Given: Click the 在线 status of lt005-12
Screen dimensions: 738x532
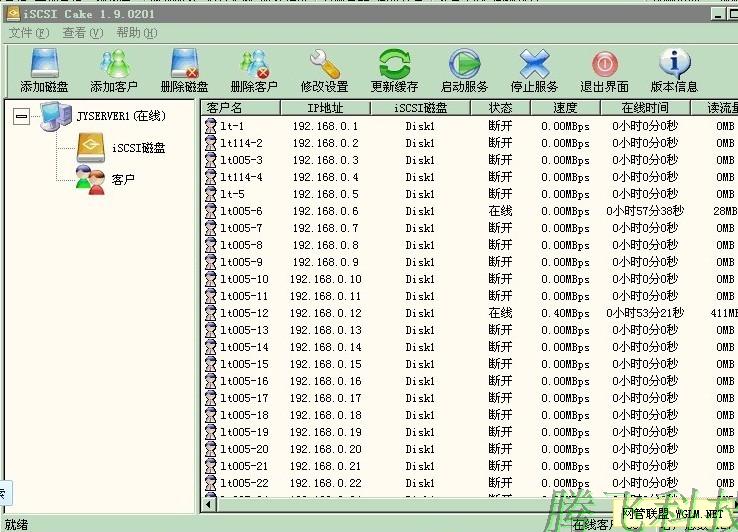Looking at the screenshot, I should click(x=500, y=313).
